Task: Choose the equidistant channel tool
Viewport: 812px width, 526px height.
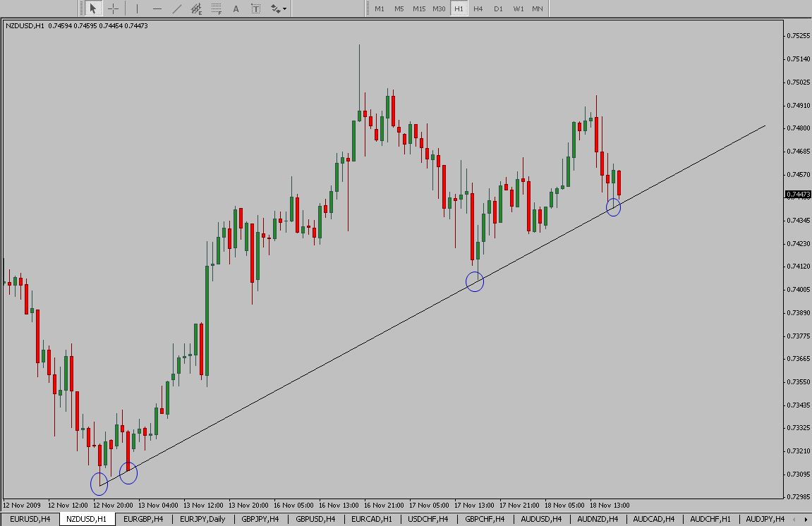Action: [196, 9]
